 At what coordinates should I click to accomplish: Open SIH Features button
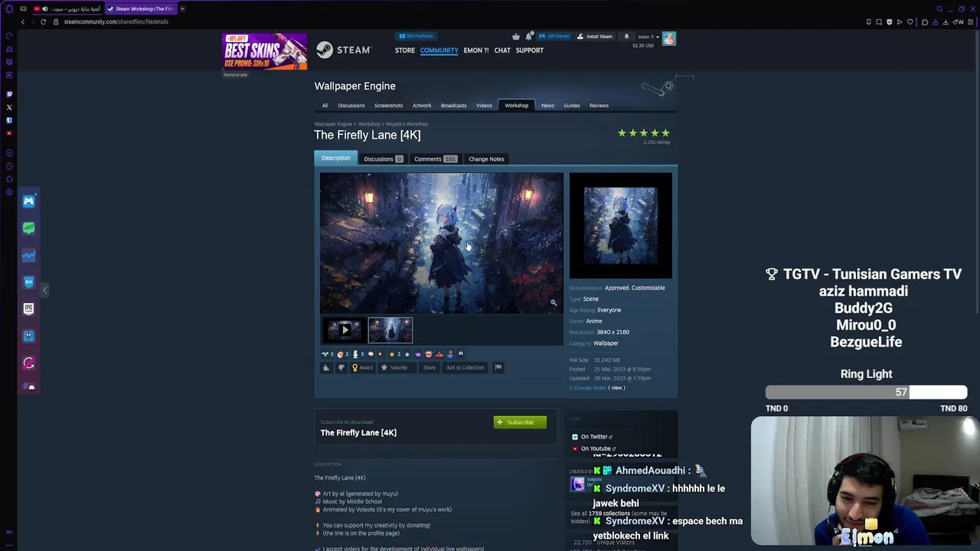[x=416, y=36]
